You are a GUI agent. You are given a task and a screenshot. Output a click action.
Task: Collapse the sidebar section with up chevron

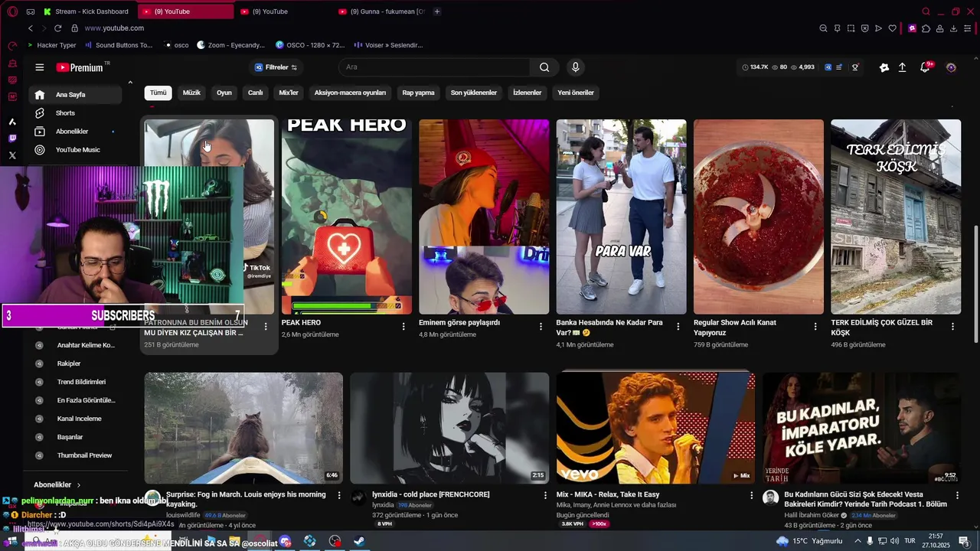[130, 82]
